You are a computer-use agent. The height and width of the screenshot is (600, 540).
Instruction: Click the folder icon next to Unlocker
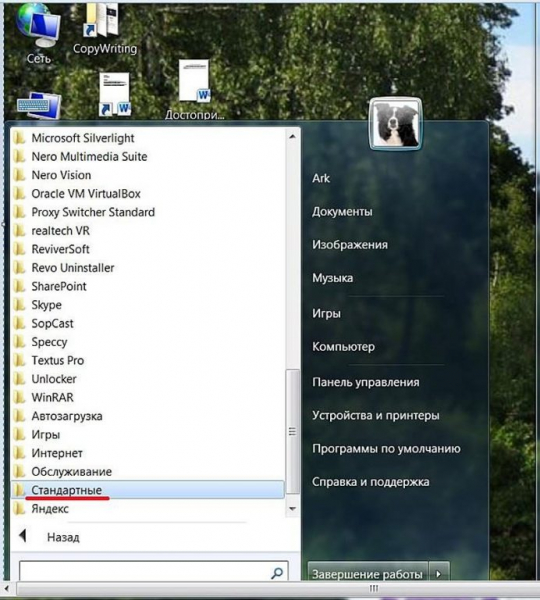(19, 379)
